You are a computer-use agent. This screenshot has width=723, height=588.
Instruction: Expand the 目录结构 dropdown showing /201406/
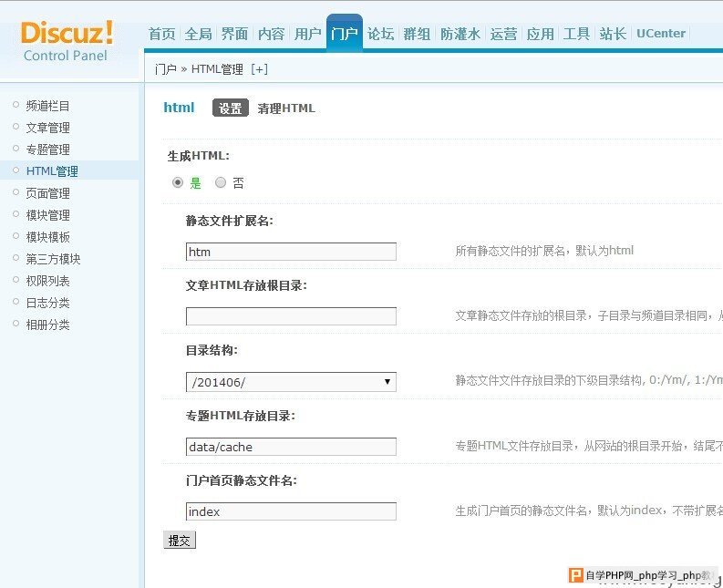tap(291, 382)
